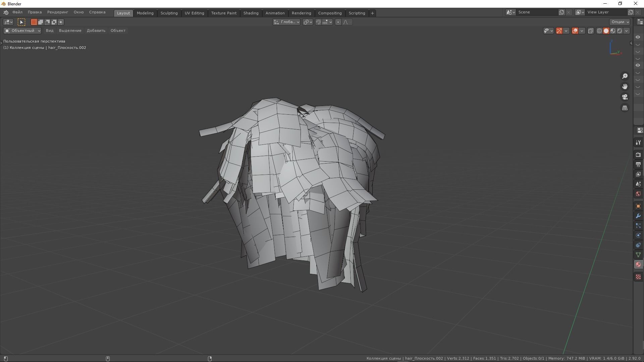644x362 pixels.
Task: Switch perspective/orthographic with grid icon
Action: (x=625, y=108)
